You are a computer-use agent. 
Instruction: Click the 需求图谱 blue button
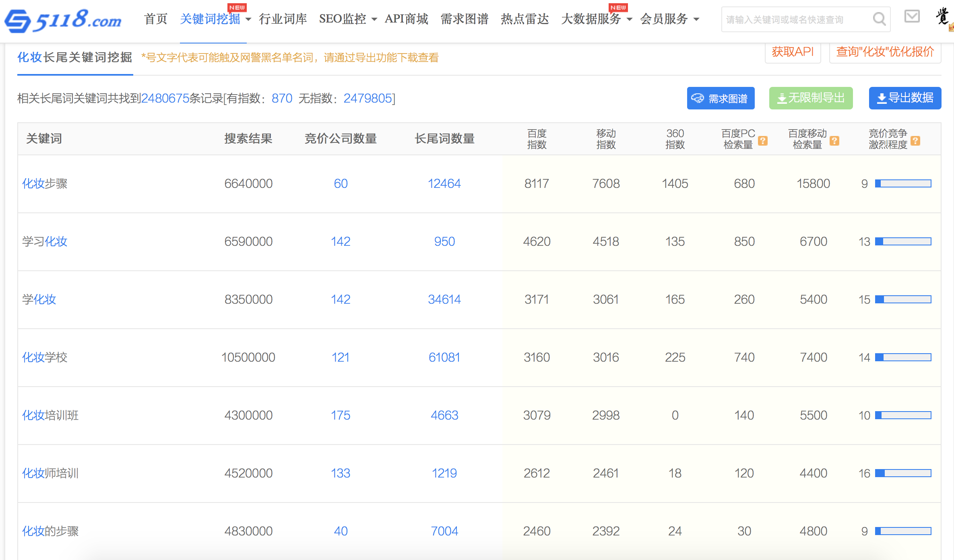[x=721, y=98]
